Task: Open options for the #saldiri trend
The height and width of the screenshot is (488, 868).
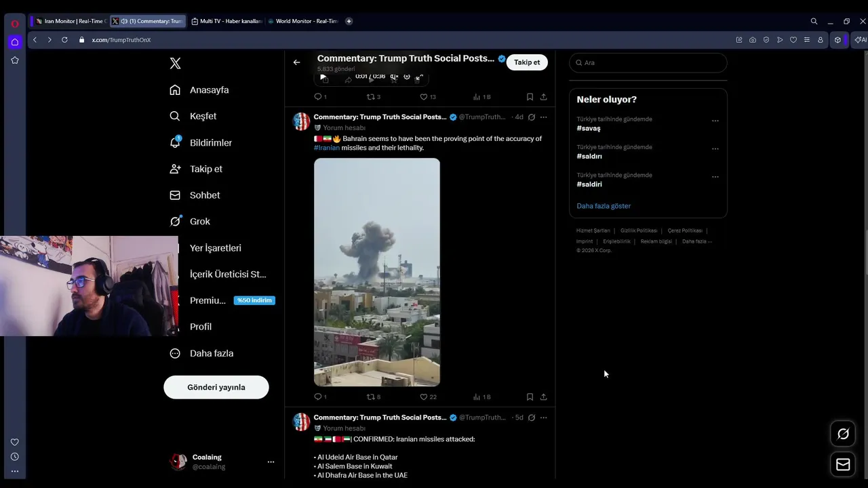Action: click(715, 177)
